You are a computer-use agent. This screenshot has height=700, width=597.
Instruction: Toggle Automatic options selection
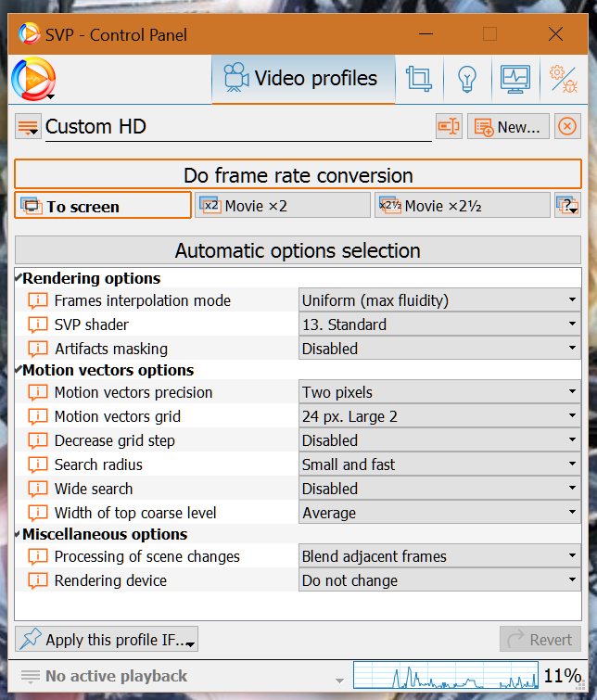tap(298, 250)
